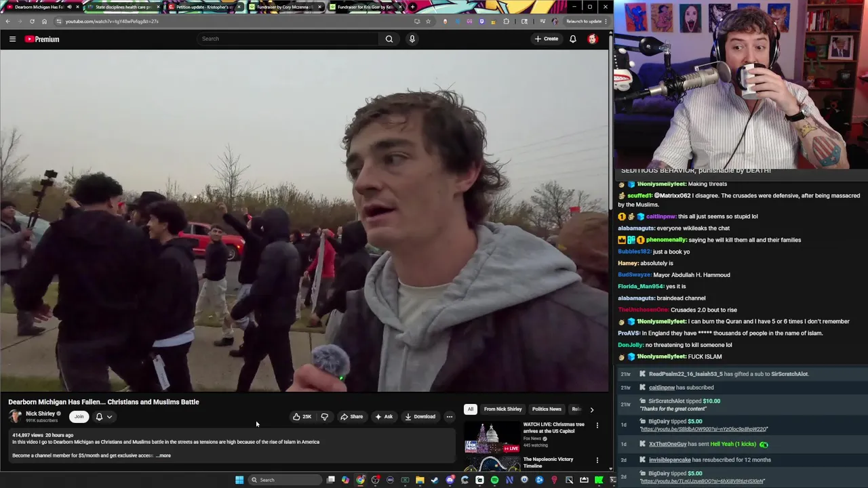The width and height of the screenshot is (868, 488).
Task: Open the Create menu
Action: point(547,39)
